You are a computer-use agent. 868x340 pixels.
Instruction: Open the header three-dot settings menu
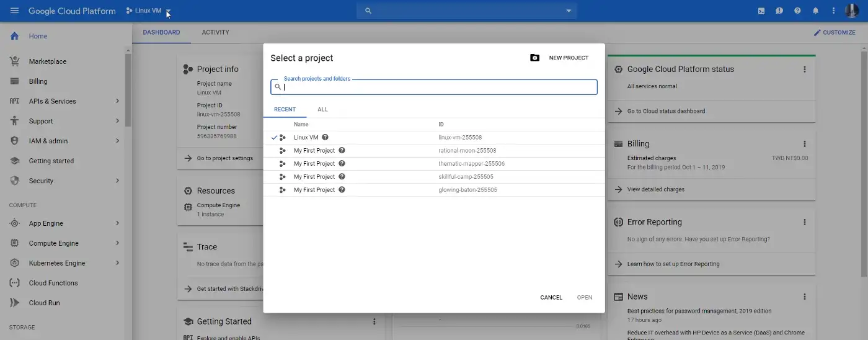[x=833, y=11]
